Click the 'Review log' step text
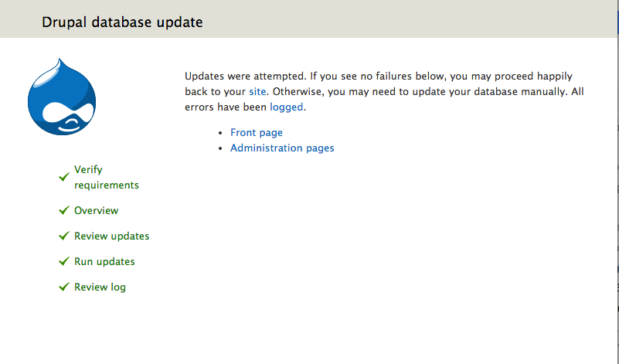619x364 pixels. tap(100, 287)
